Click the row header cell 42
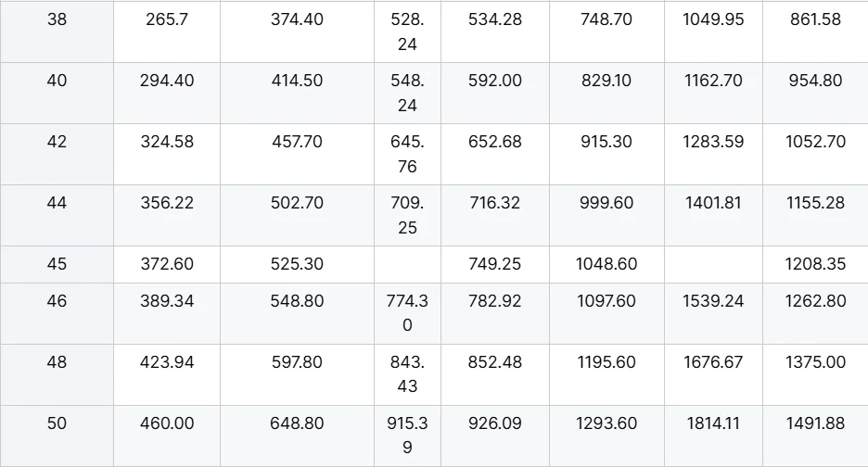This screenshot has height=467, width=868. click(57, 142)
